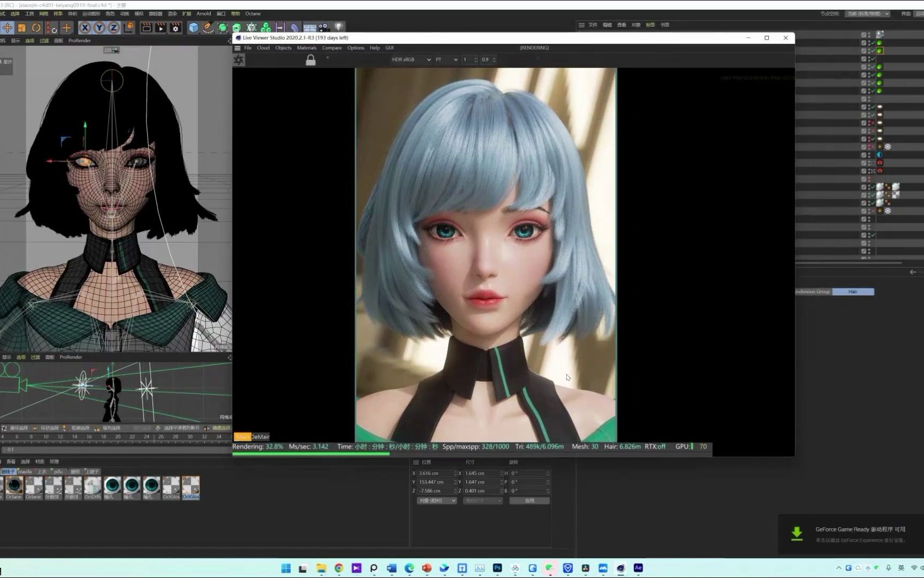This screenshot has width=924, height=578.
Task: Open Chrome from taskbar
Action: [339, 568]
